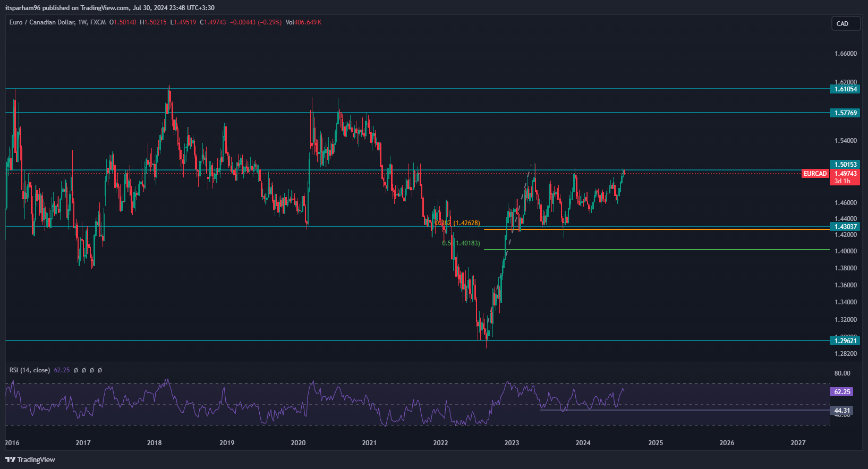Screen dimensions: 868x469
Task: Click the 2022 label on time axis
Action: tap(441, 443)
